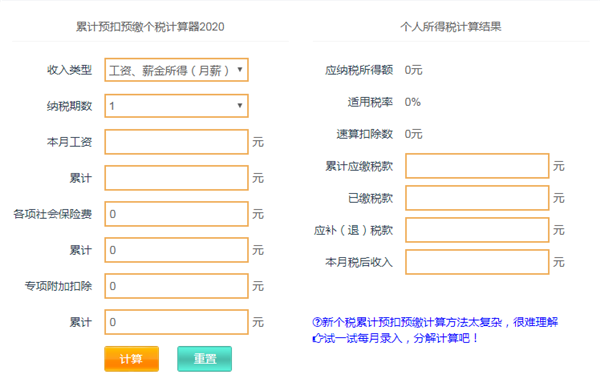Click the 本月工资 input field
The height and width of the screenshot is (390, 600).
pyautogui.click(x=176, y=142)
